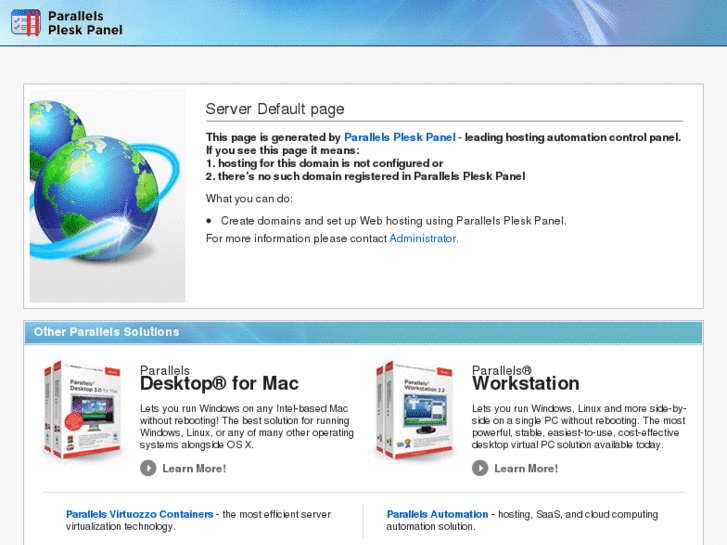Click 'Create domains and set up Web hosting' bullet text

point(394,221)
